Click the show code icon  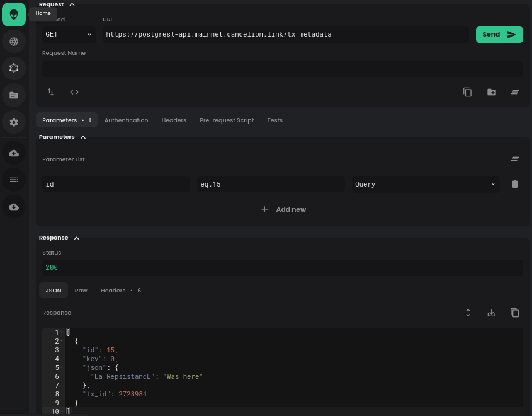(x=74, y=92)
